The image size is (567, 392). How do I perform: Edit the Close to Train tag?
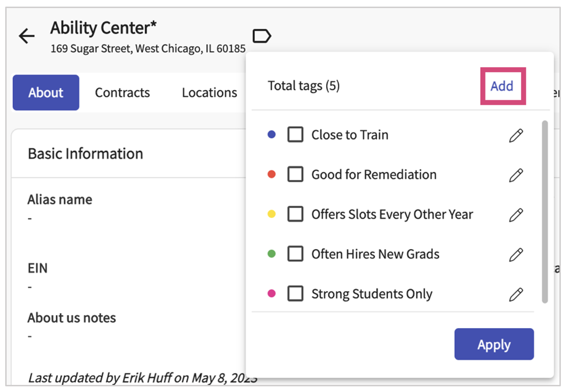(x=516, y=135)
